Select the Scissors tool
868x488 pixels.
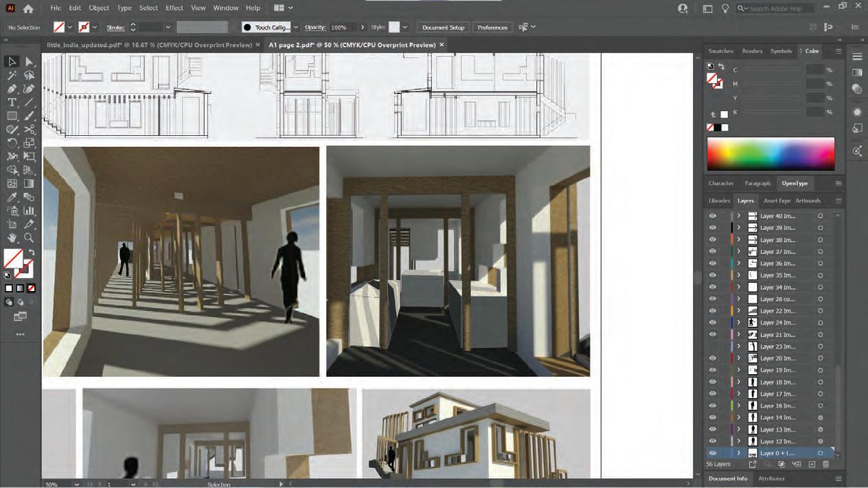pyautogui.click(x=29, y=130)
